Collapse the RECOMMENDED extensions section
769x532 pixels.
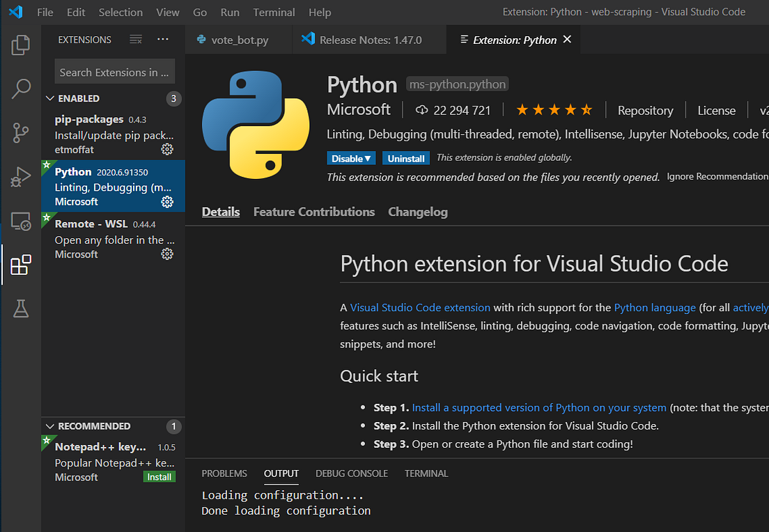50,426
